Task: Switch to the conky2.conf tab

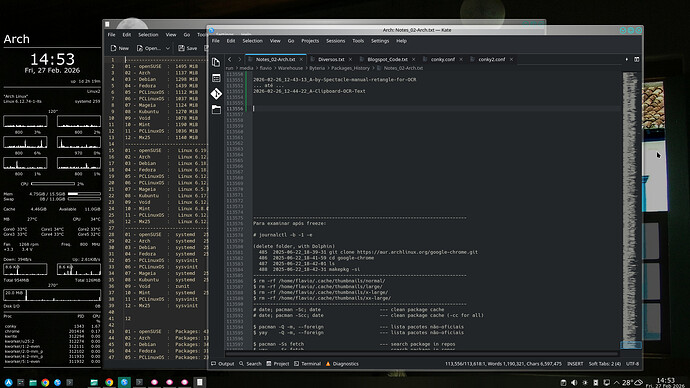Action: 492,59
